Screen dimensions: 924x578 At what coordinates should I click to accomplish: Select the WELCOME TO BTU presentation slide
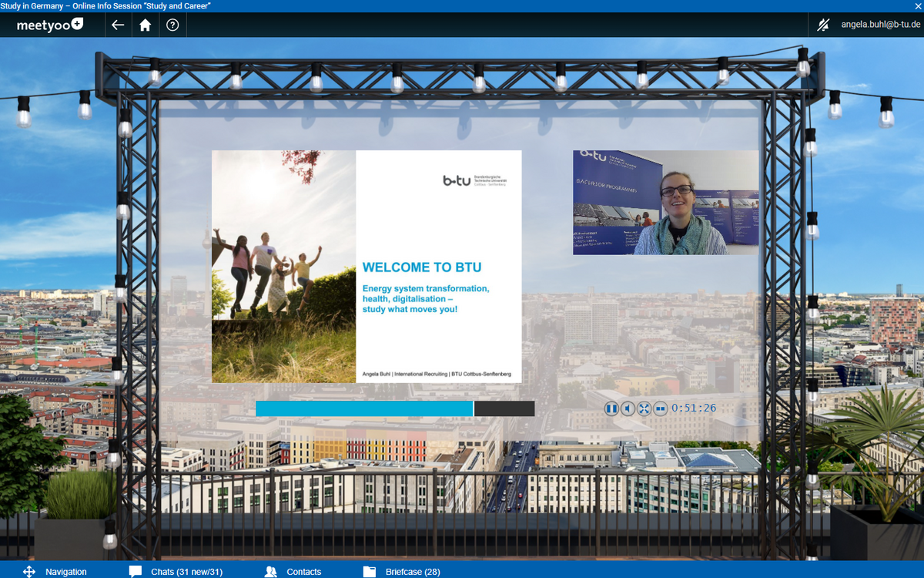367,267
